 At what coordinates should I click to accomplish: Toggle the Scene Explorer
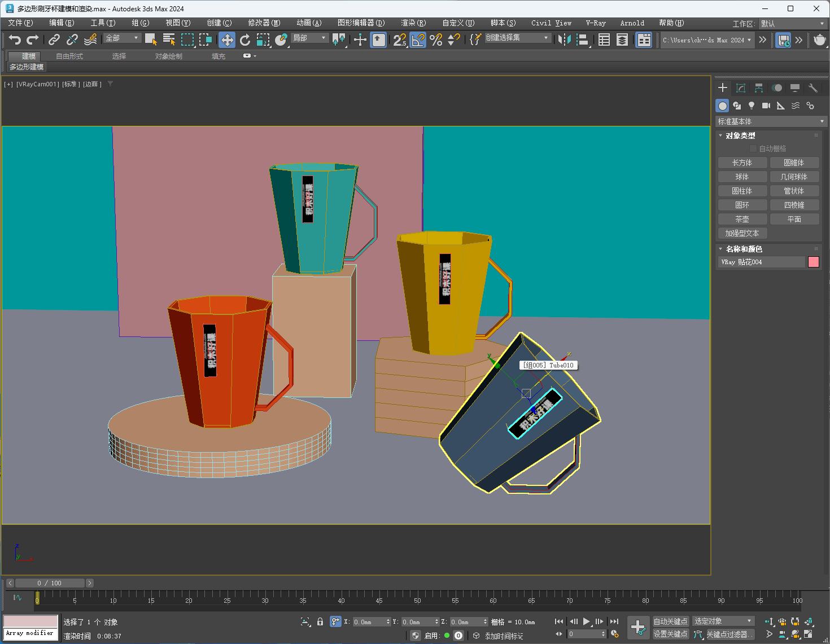[x=604, y=40]
